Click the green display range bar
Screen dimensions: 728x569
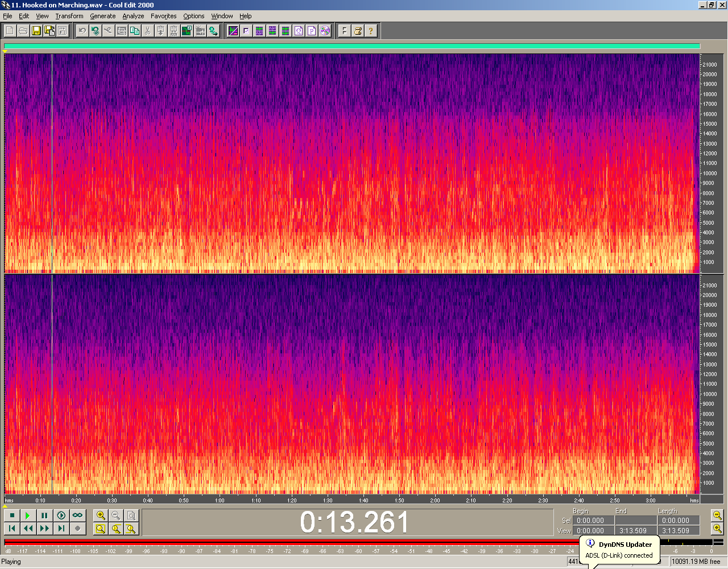(351, 47)
